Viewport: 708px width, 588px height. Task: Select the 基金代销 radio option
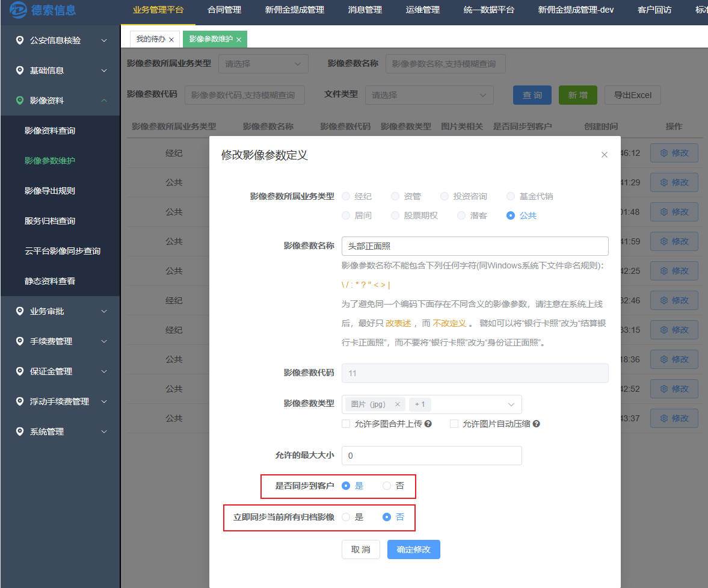(x=511, y=196)
